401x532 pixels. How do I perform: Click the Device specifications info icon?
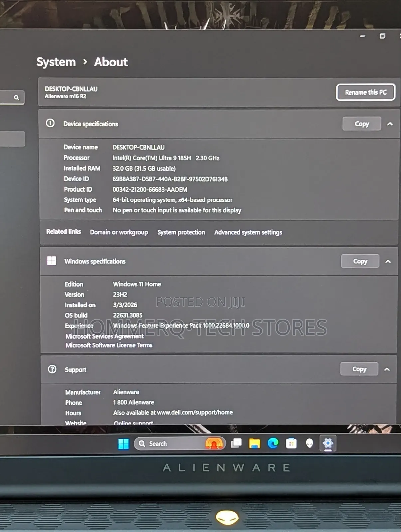click(x=50, y=123)
